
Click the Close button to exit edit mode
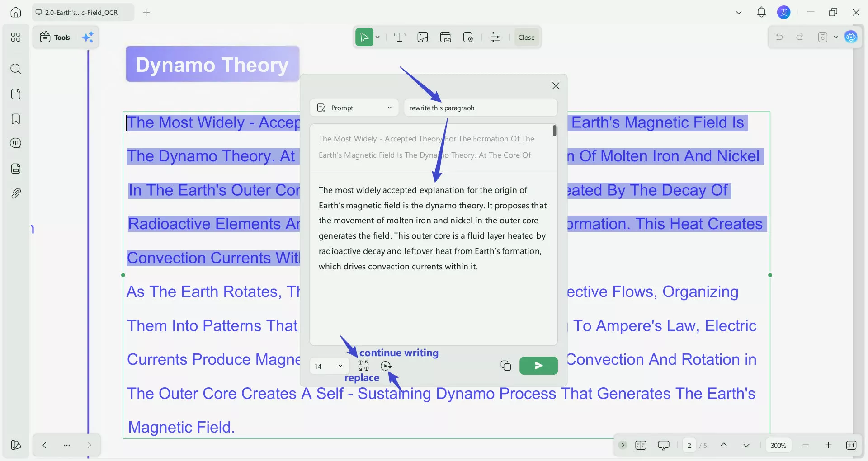(x=526, y=37)
